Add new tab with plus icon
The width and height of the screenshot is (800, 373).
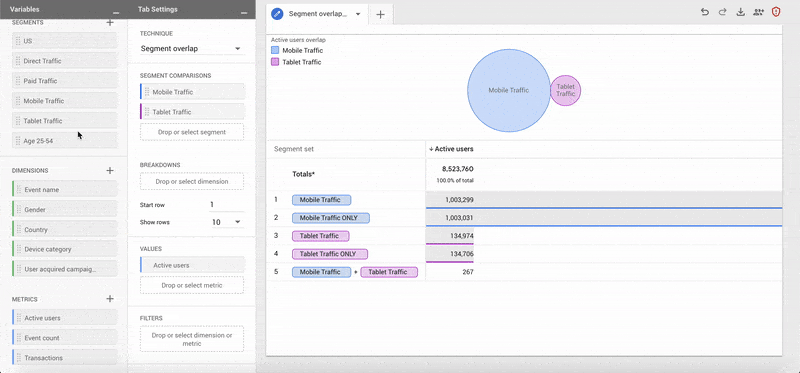[x=380, y=14]
